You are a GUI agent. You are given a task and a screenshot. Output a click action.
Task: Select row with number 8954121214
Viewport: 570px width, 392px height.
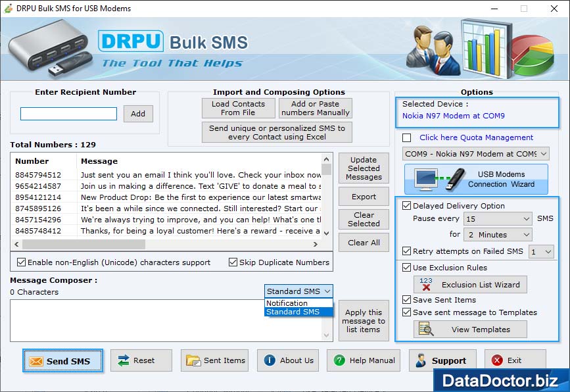click(167, 197)
